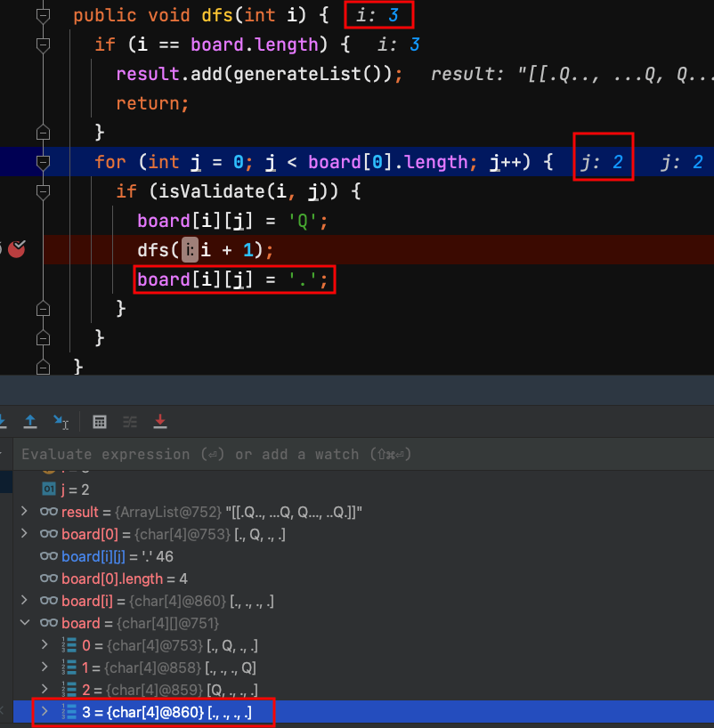
Task: Click the Step Out blue up-arrow icon
Action: 30,421
